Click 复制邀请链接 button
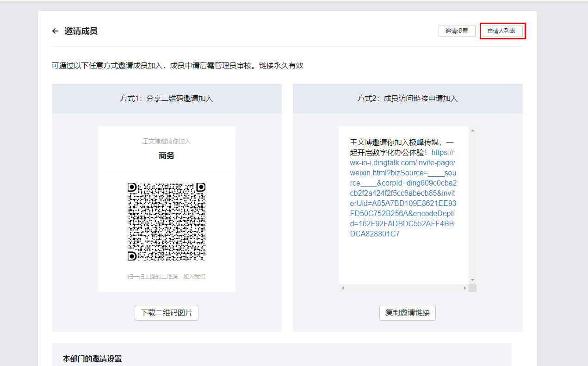Screen dimensions: 588x366 407,312
